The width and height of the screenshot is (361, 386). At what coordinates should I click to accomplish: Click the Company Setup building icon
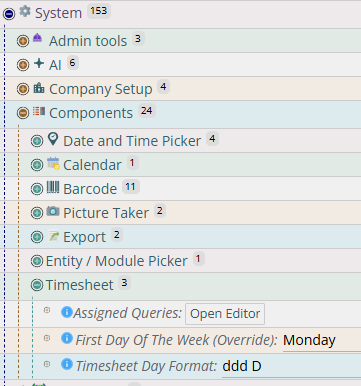(39, 88)
